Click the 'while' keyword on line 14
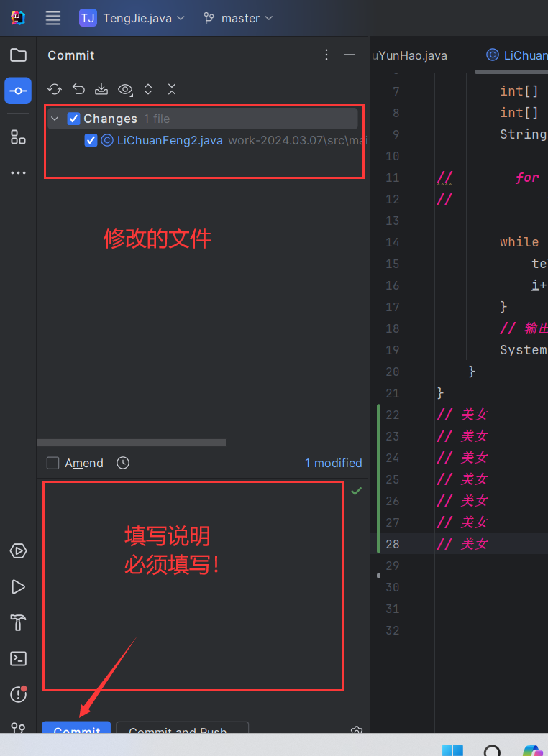Viewport: 548px width, 756px height. click(x=519, y=242)
